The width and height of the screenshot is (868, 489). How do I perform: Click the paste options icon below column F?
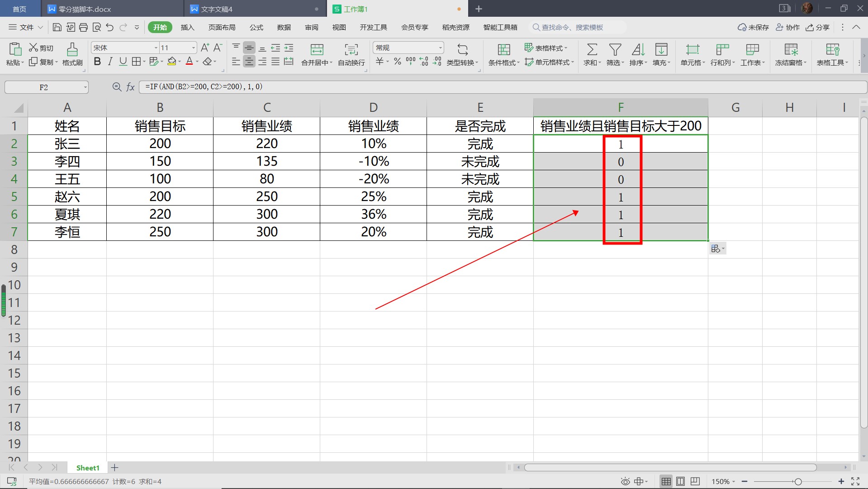pos(717,249)
